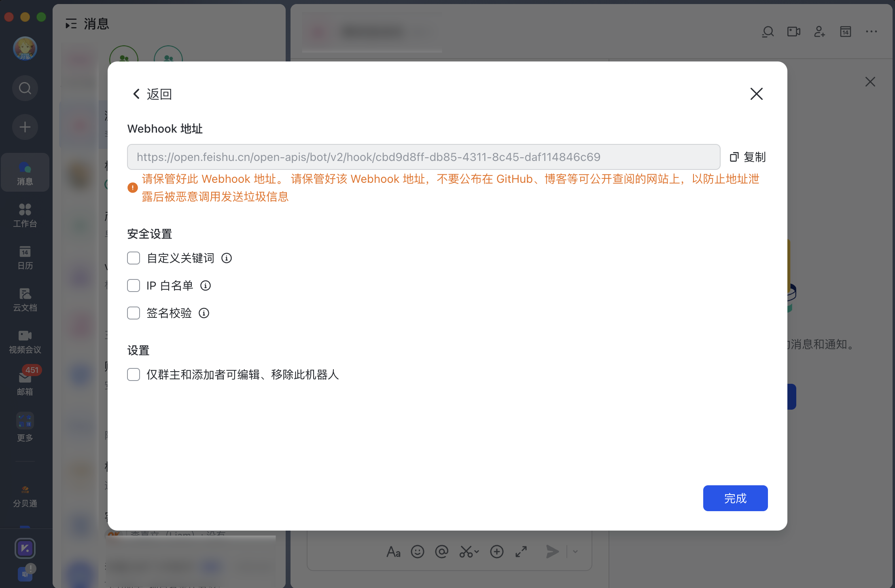Click 完成 to finish webhook setup
The image size is (895, 588).
tap(736, 498)
